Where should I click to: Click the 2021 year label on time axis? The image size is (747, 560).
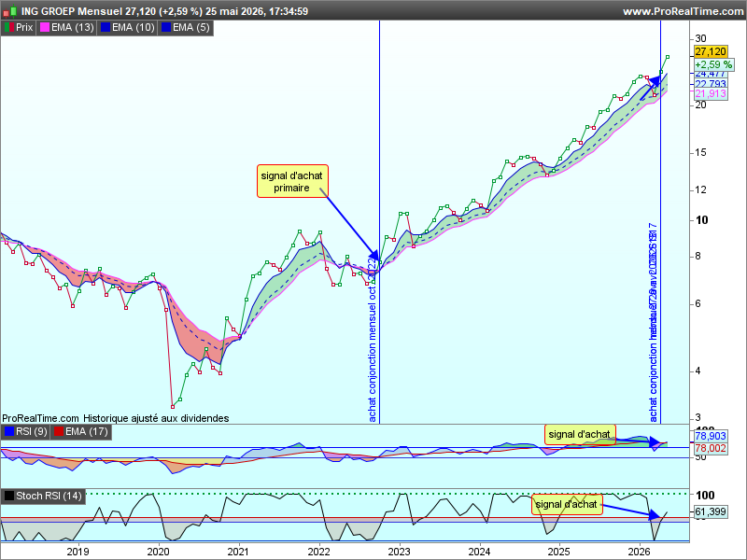(238, 552)
